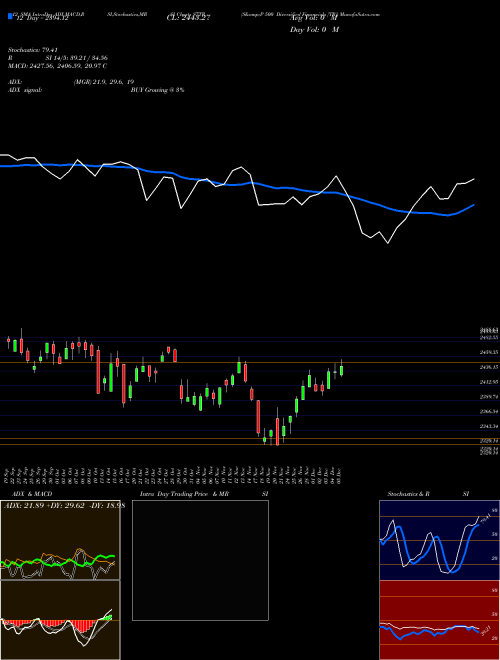This screenshot has height=660, width=500.
Task: Click the blue 12-day SMA legend square
Action: (x=10, y=17)
